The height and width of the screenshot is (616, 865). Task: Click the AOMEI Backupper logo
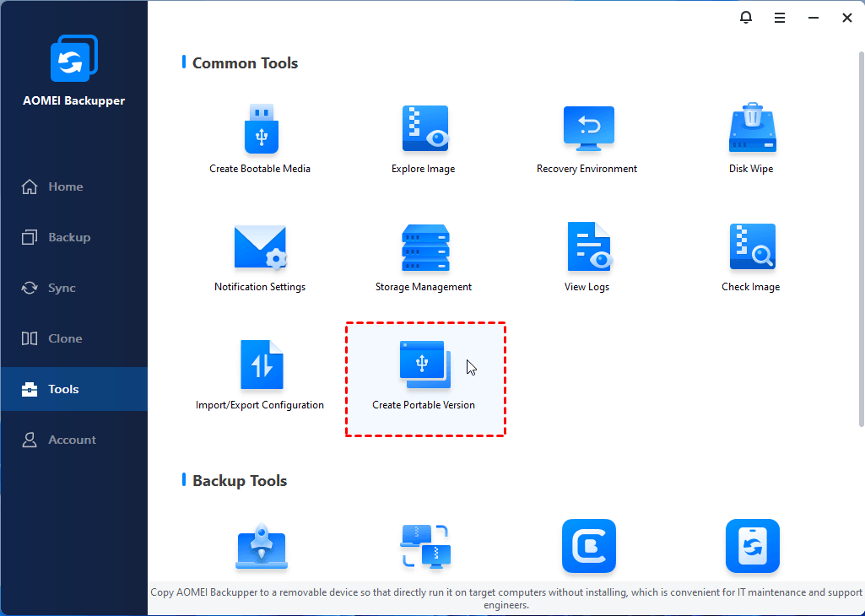[x=73, y=59]
